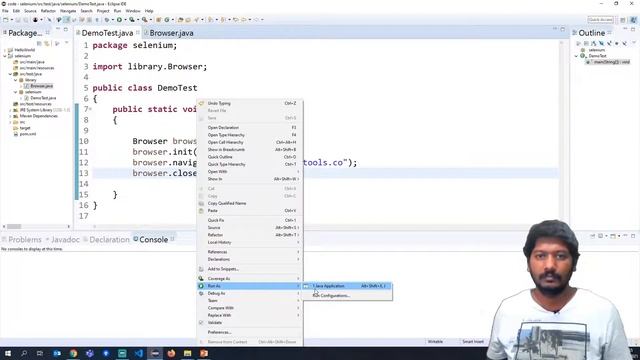The width and height of the screenshot is (640, 360).
Task: Open the Window menu in the menu bar
Action: pos(133,11)
